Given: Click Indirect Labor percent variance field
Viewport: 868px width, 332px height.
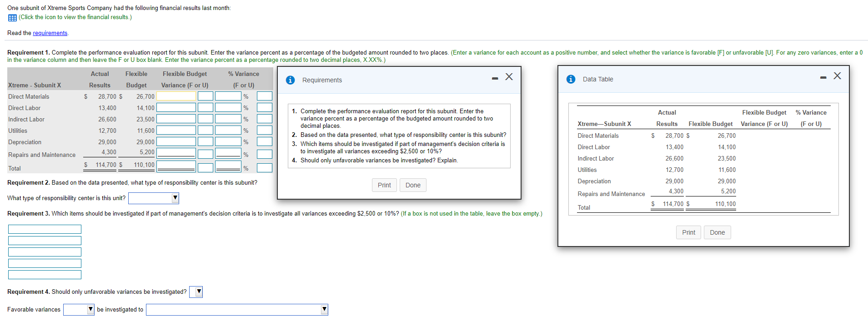Looking at the screenshot, I should click(228, 119).
